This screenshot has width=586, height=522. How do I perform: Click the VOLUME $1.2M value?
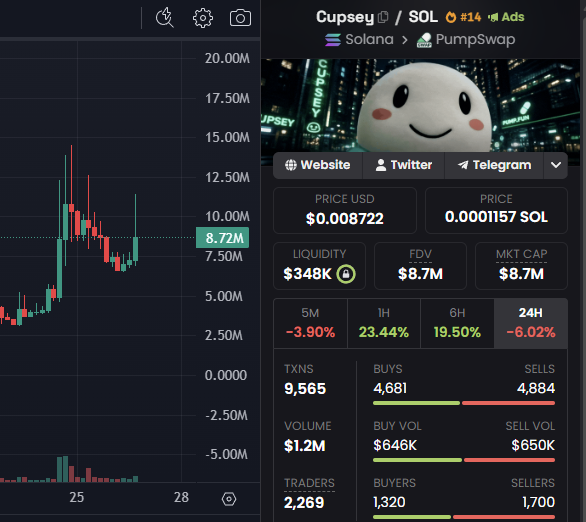(x=305, y=445)
